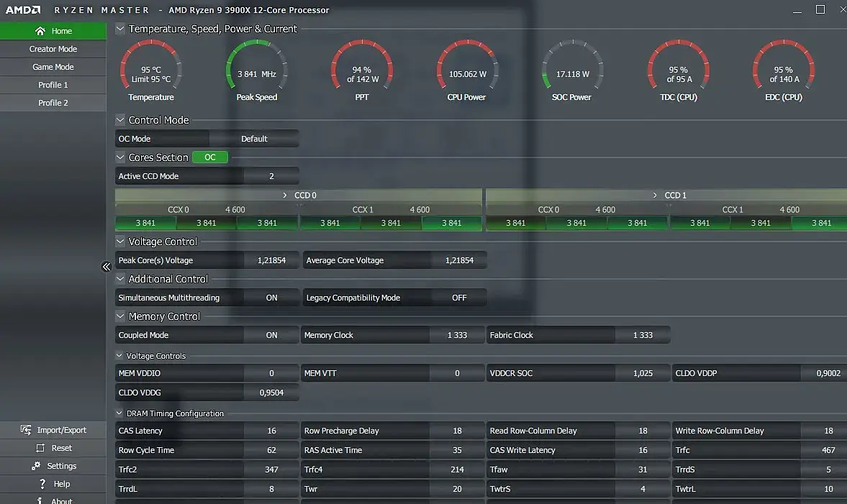Click the AMD logo
The width and height of the screenshot is (847, 504).
click(x=23, y=10)
